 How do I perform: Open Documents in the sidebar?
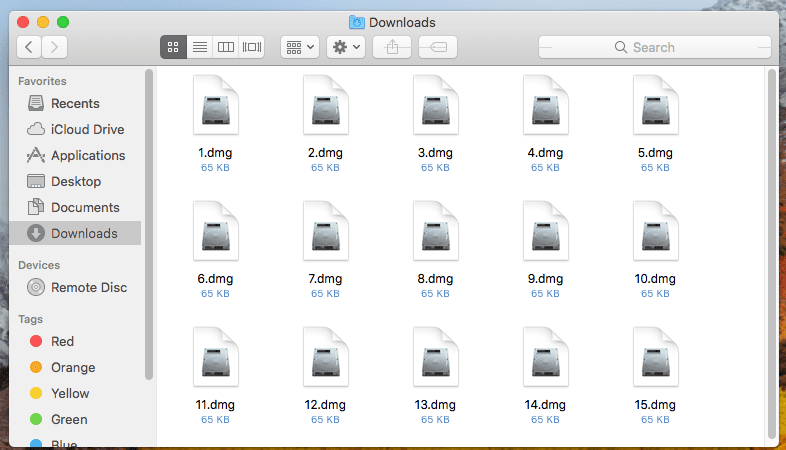pos(75,207)
